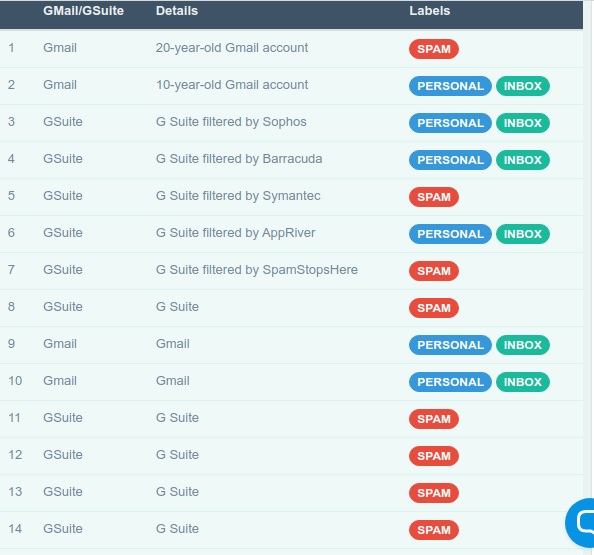
Task: Click 'Gmail' details cell in row 10
Action: (x=173, y=381)
